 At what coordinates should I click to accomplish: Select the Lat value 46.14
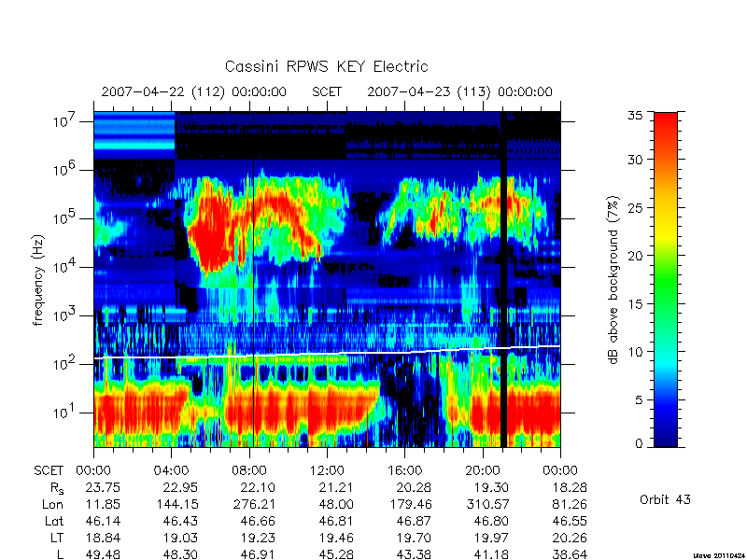coord(103,521)
